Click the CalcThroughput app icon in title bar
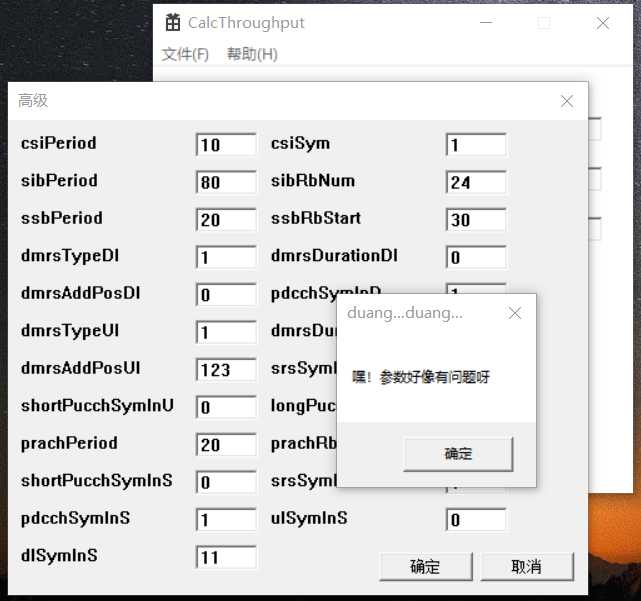This screenshot has width=641, height=601. [173, 22]
